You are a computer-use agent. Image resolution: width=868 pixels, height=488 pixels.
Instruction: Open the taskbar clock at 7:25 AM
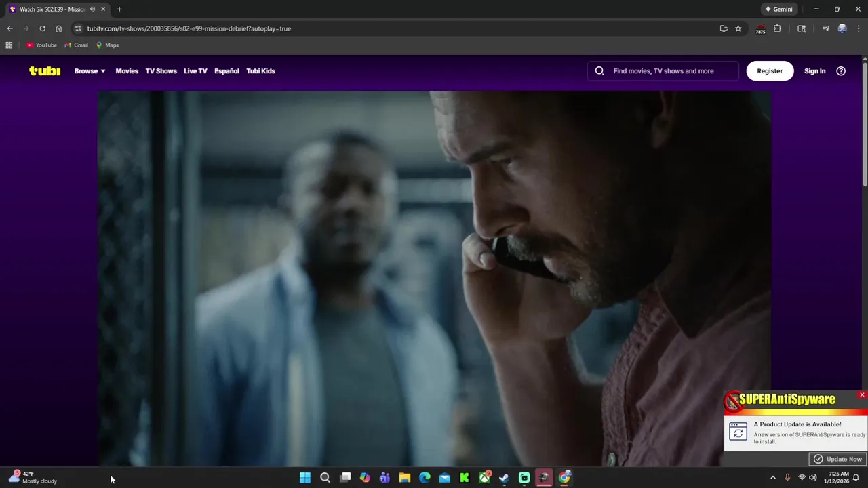point(836,478)
